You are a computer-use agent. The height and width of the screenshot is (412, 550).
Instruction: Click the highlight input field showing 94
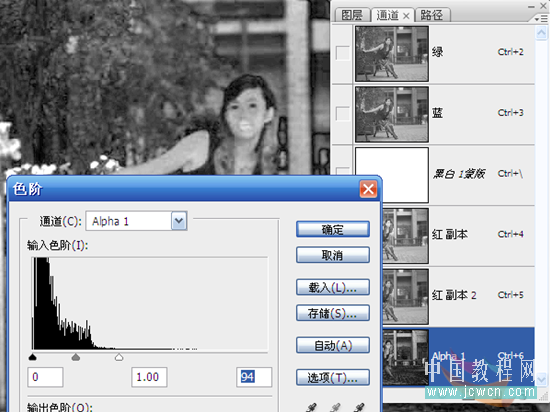coord(254,377)
